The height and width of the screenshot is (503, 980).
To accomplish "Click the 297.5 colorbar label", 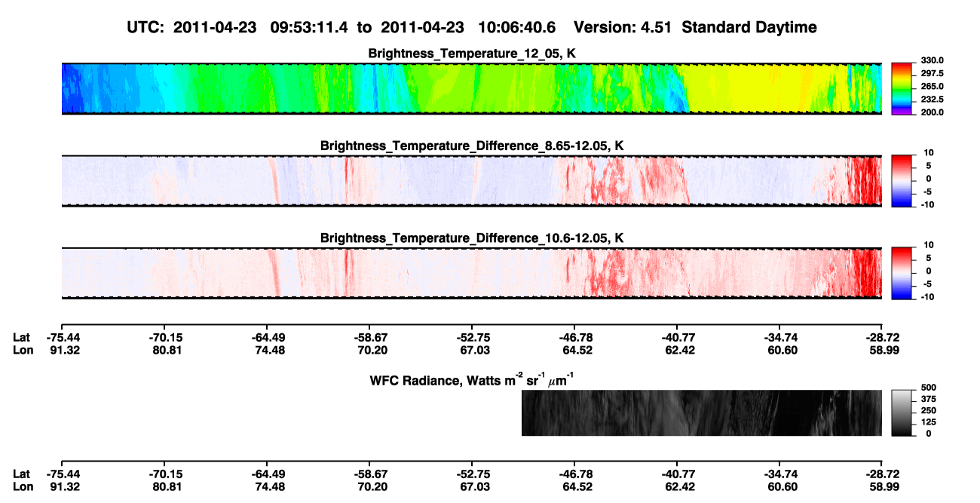I will tap(933, 73).
